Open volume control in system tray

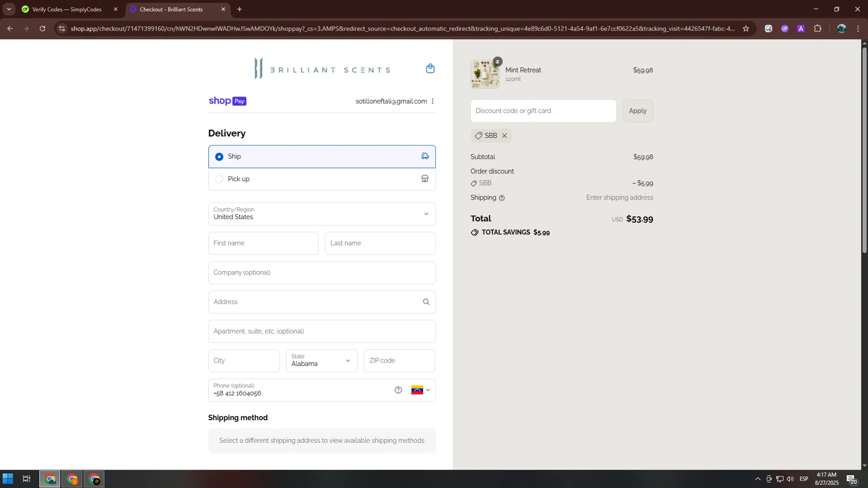pyautogui.click(x=790, y=479)
